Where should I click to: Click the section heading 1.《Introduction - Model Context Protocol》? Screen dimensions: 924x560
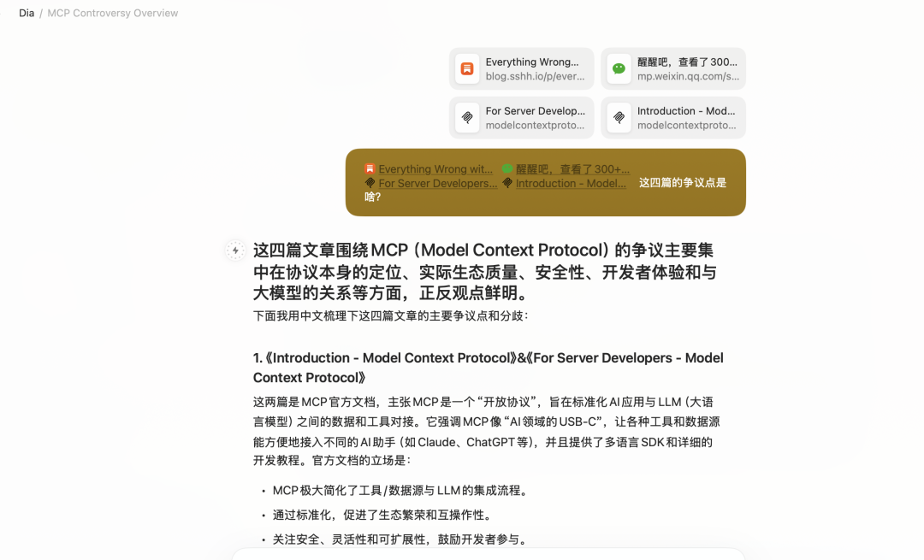488,368
